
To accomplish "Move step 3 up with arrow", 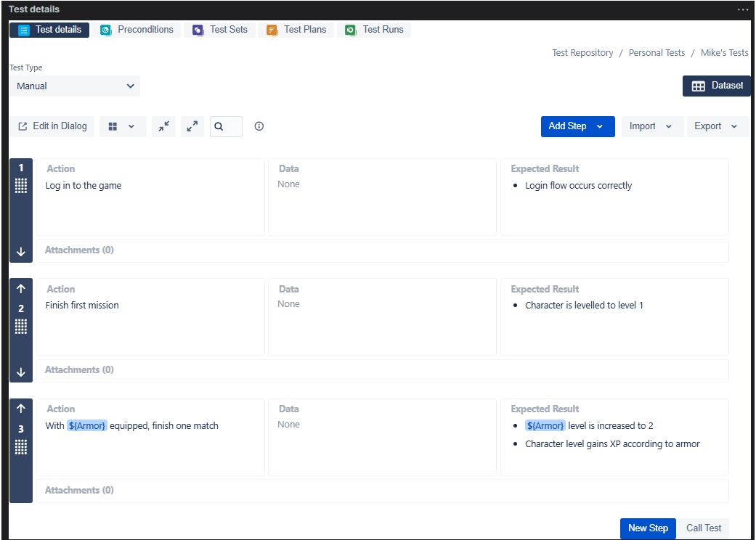I will tap(21, 409).
